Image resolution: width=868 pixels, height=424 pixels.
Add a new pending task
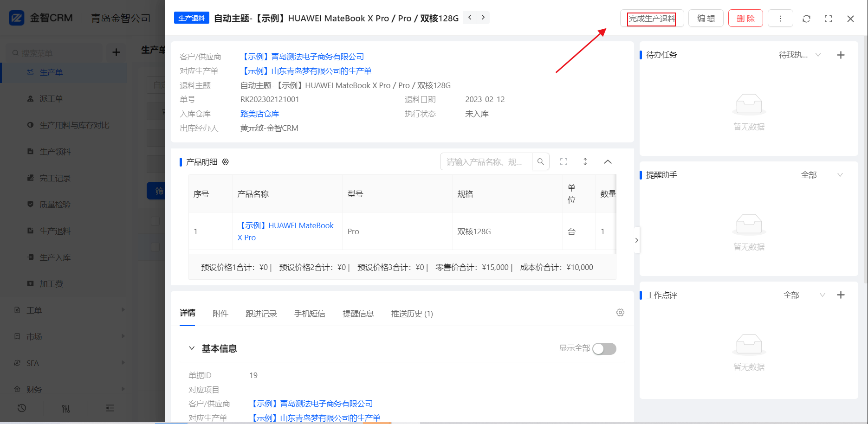pyautogui.click(x=841, y=55)
